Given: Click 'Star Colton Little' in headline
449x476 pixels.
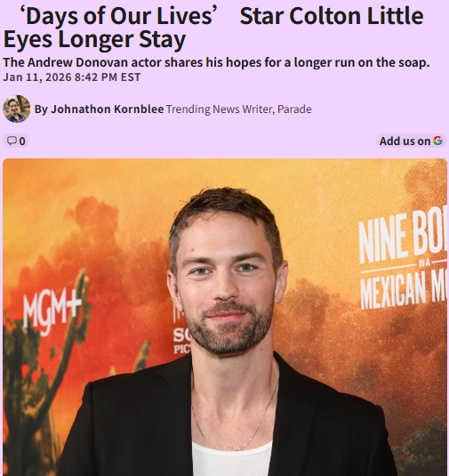Looking at the screenshot, I should click(332, 16).
